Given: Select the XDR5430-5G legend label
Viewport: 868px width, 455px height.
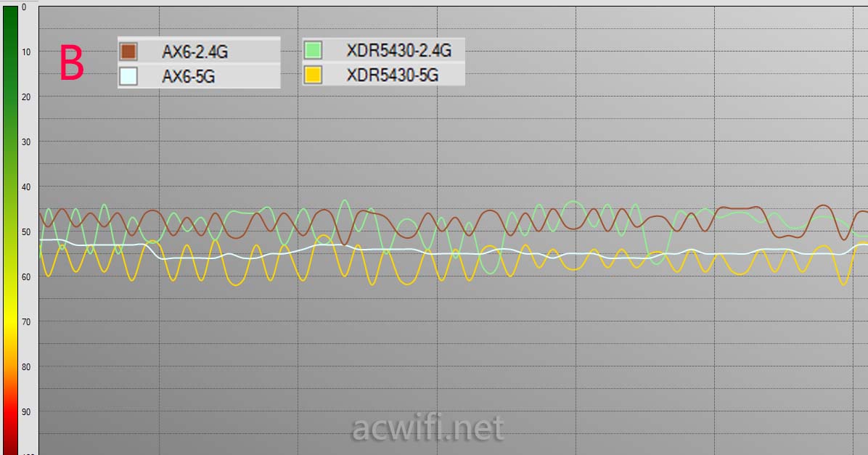Looking at the screenshot, I should coord(392,75).
